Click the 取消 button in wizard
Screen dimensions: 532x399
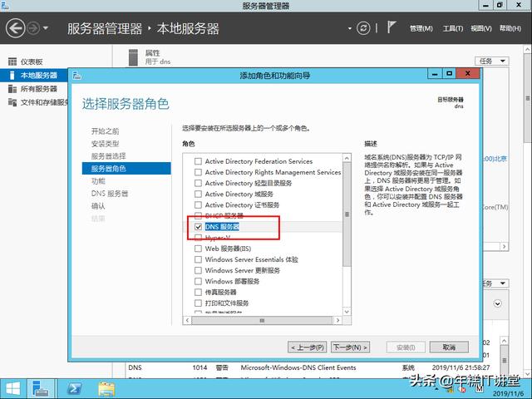pos(449,347)
